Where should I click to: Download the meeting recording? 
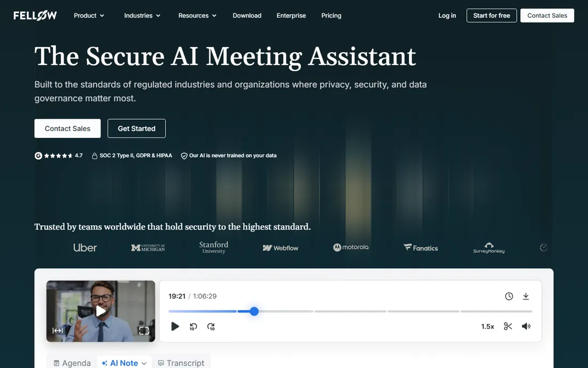(x=526, y=296)
